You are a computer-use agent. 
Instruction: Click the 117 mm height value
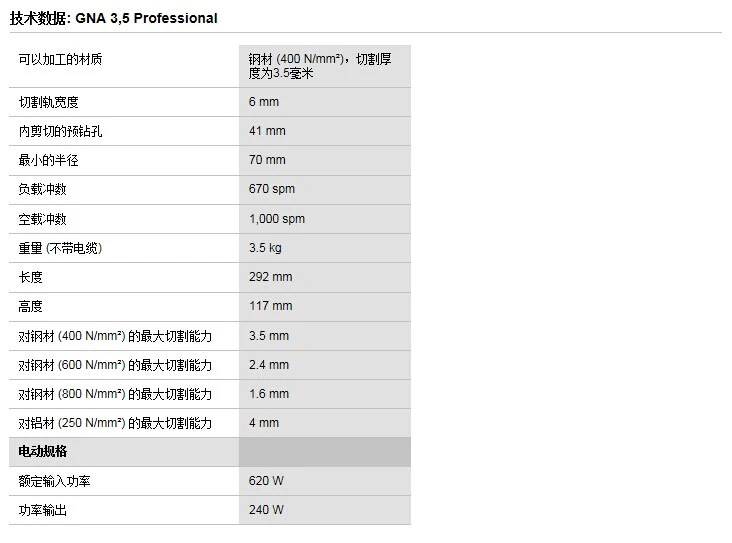[270, 306]
